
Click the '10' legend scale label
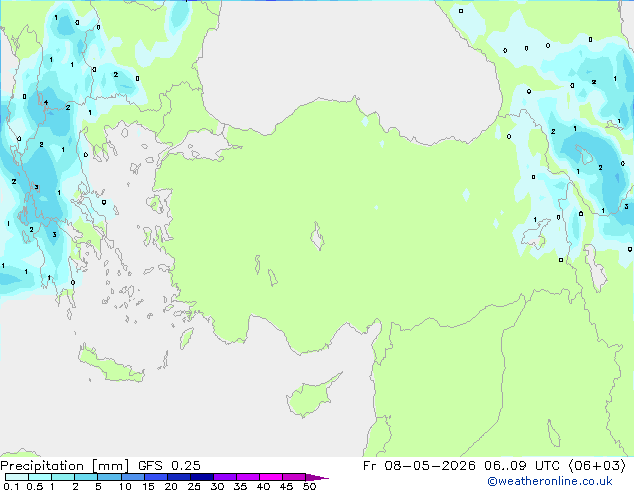(x=125, y=486)
